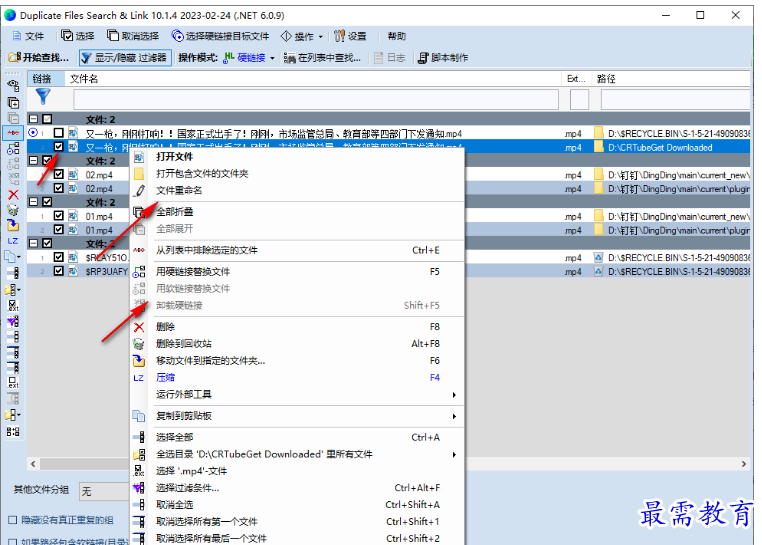This screenshot has height=545, width=762.
Task: Uncheck the highlighted 又一枪 row checkbox
Action: tap(59, 146)
